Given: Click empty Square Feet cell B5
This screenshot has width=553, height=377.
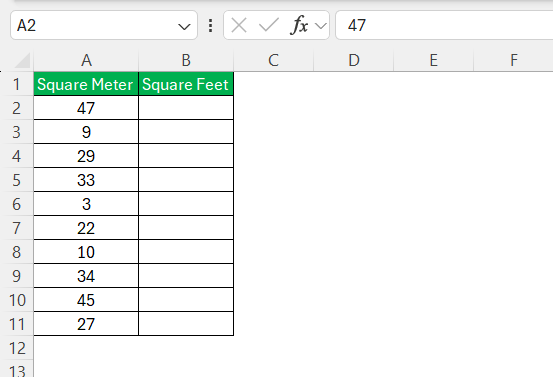Looking at the screenshot, I should click(186, 180).
